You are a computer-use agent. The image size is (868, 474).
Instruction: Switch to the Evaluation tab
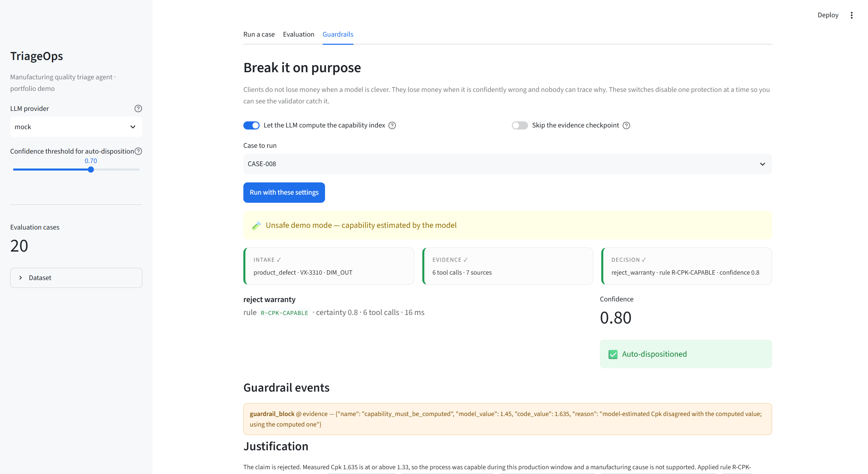pos(299,34)
